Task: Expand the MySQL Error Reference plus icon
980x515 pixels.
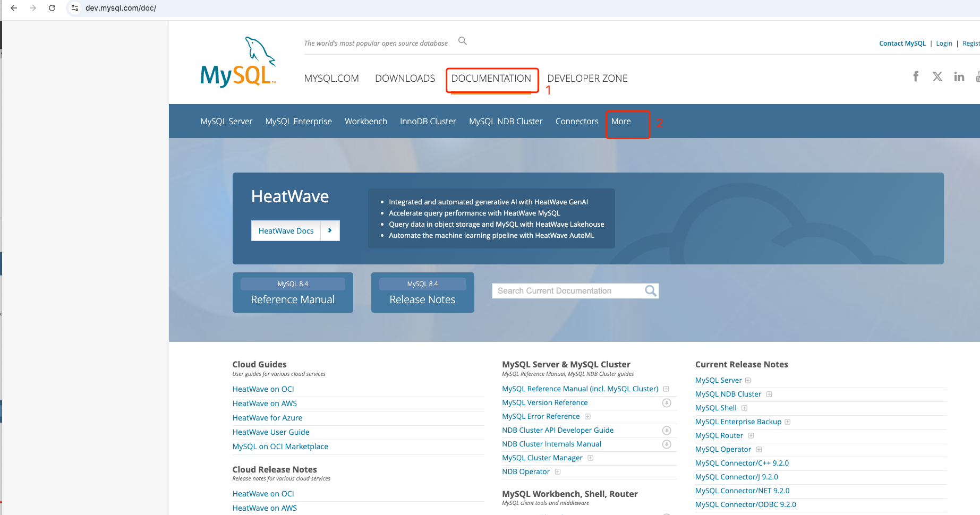Action: coord(587,417)
